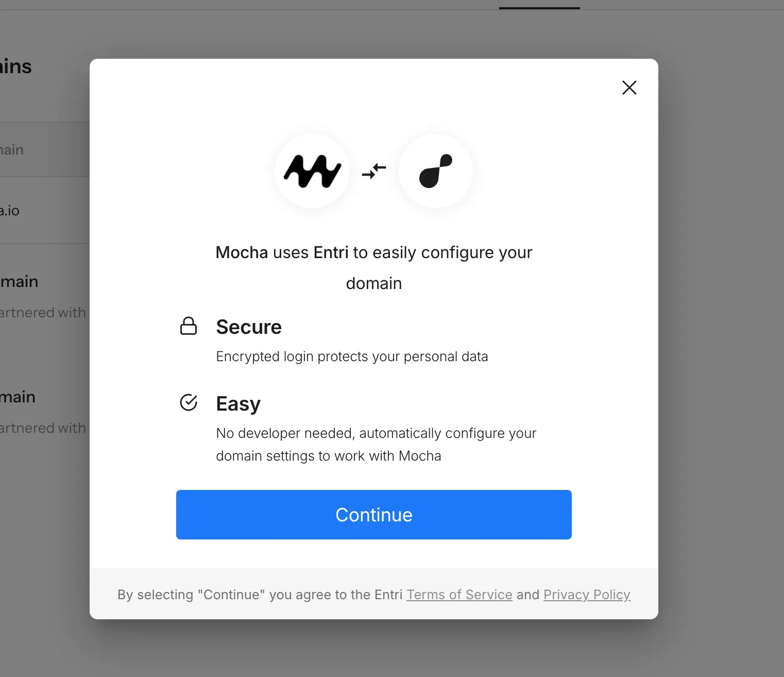Click the circled checkmark icon beside Easy

click(189, 402)
